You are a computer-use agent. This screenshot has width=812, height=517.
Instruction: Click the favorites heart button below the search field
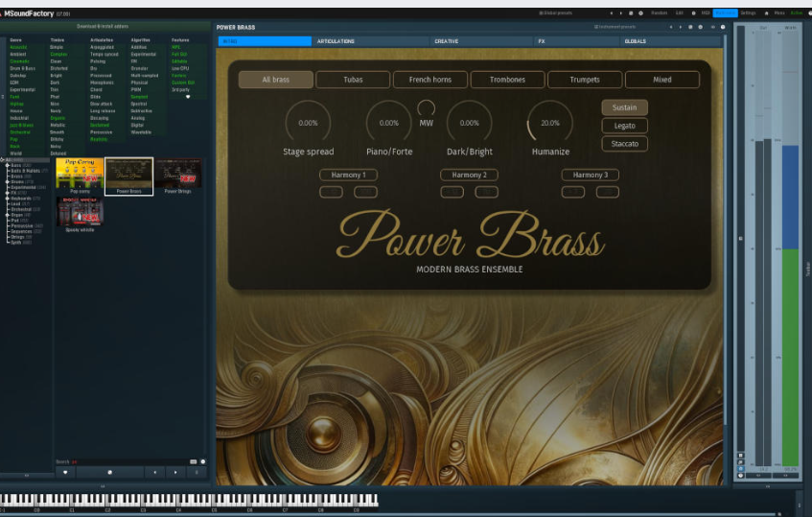pos(65,472)
